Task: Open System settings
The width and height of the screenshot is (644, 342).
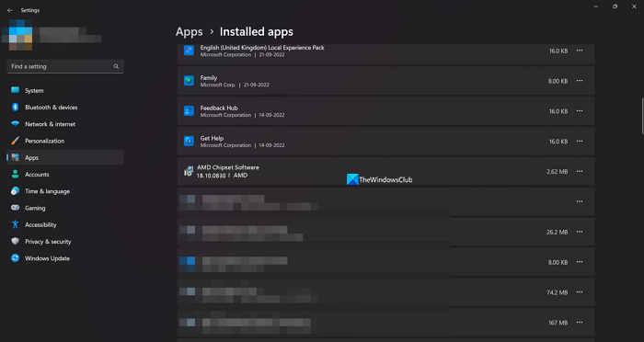Action: coord(65,90)
